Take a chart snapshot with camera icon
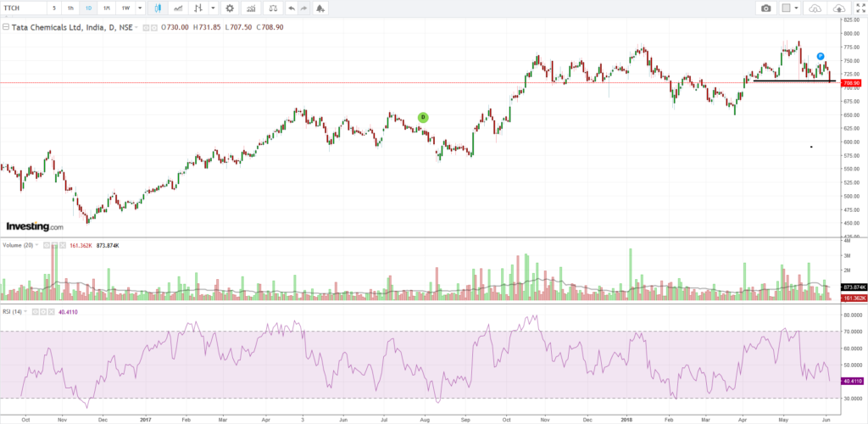868x424 pixels. tap(765, 8)
